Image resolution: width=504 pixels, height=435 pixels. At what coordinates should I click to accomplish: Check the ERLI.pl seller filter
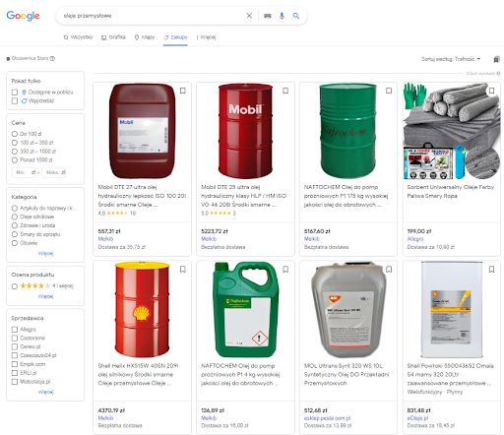coord(15,373)
